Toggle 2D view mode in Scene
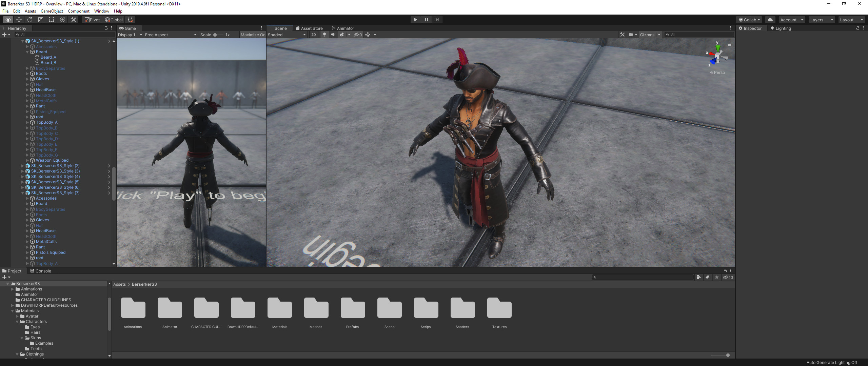The height and width of the screenshot is (366, 868). pyautogui.click(x=314, y=35)
